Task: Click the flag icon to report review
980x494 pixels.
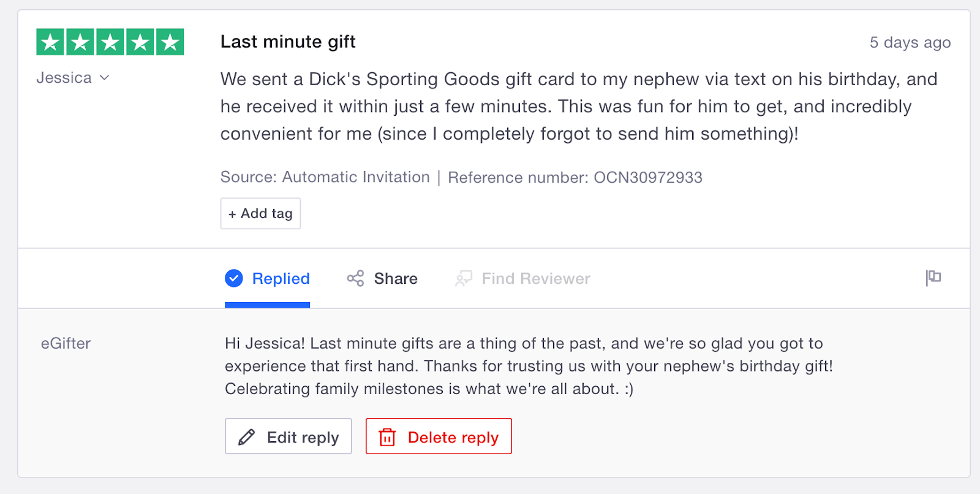Action: pos(933,278)
